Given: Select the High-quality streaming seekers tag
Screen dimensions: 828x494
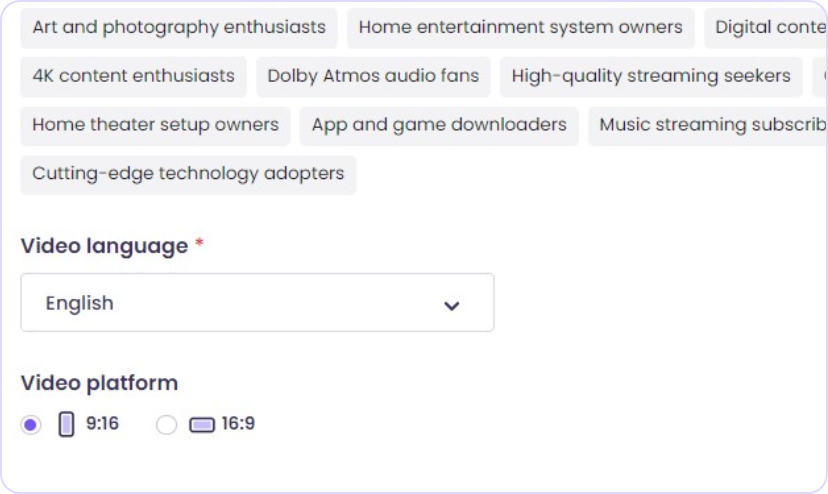Looking at the screenshot, I should [651, 76].
